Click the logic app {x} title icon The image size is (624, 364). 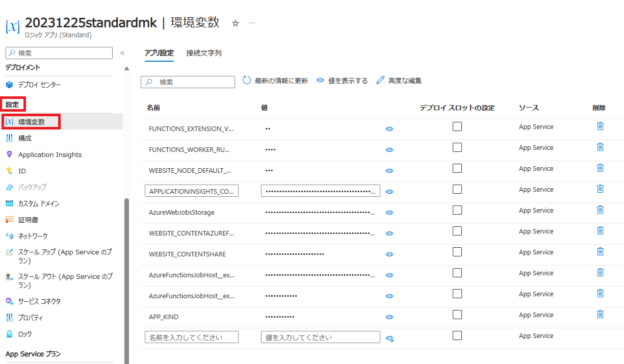pyautogui.click(x=13, y=27)
